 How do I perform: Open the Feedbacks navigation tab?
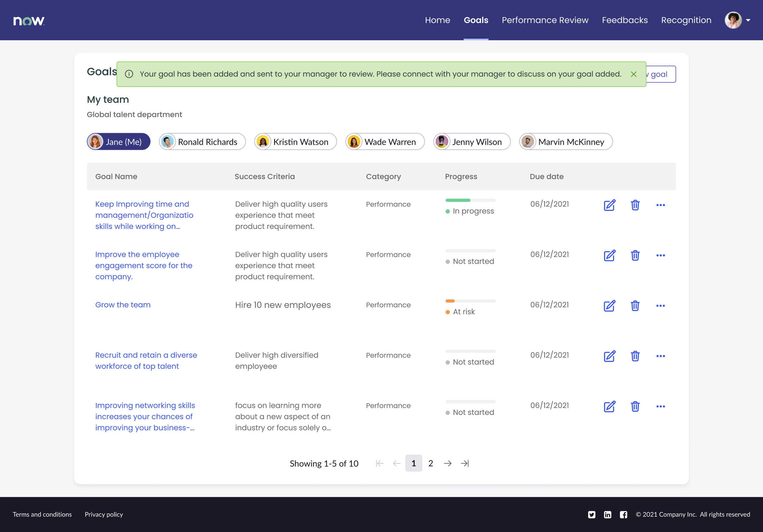click(624, 20)
